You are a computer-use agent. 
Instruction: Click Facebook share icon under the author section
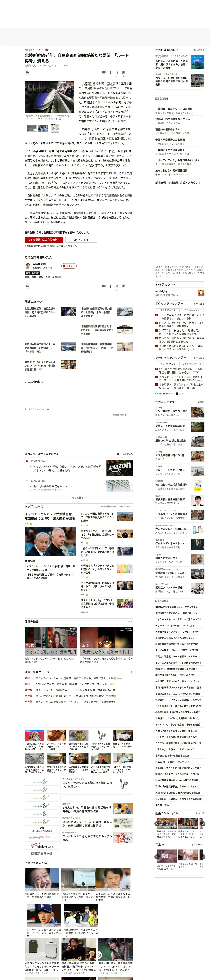pos(111,286)
